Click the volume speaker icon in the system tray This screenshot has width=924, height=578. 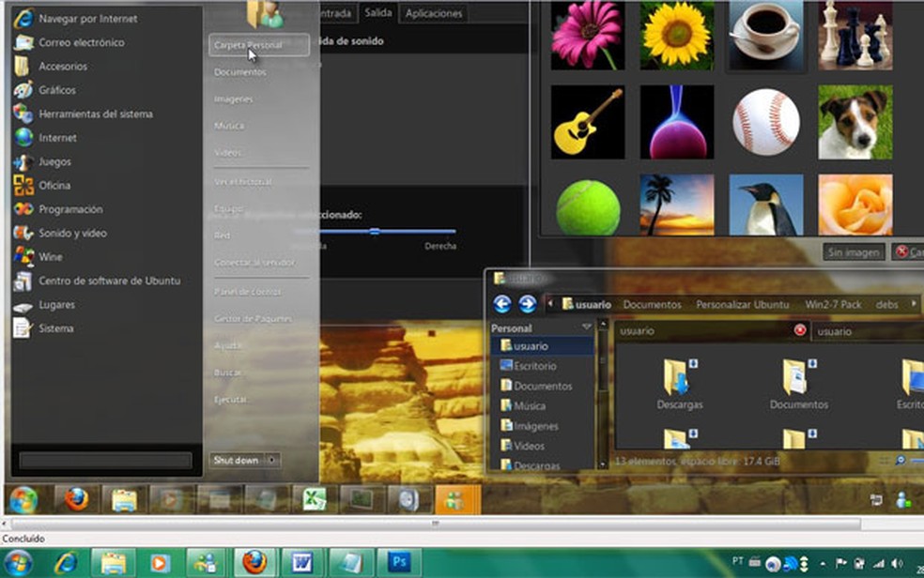tap(898, 563)
